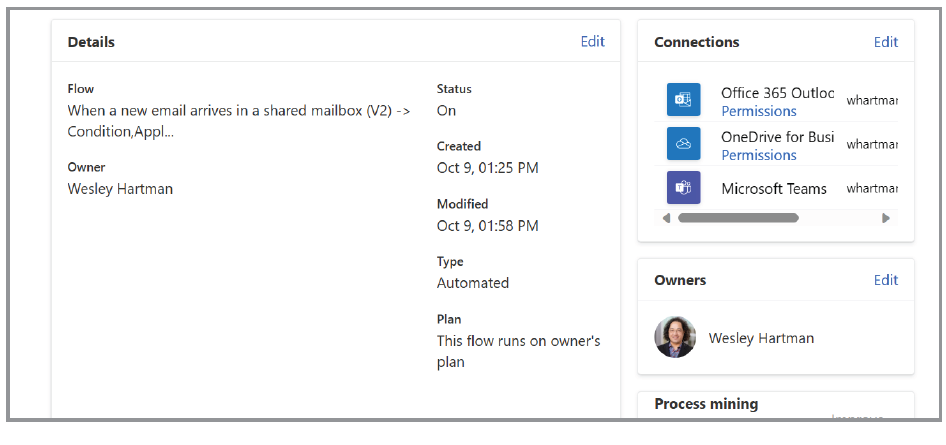Select the Microsoft Teams connection name
Image resolution: width=946 pixels, height=445 pixels.
774,188
